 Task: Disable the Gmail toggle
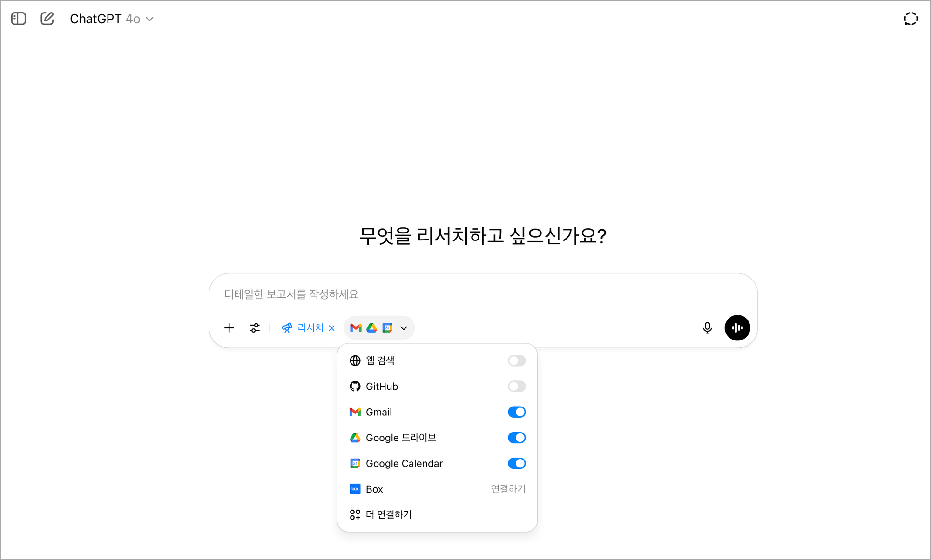pos(517,412)
